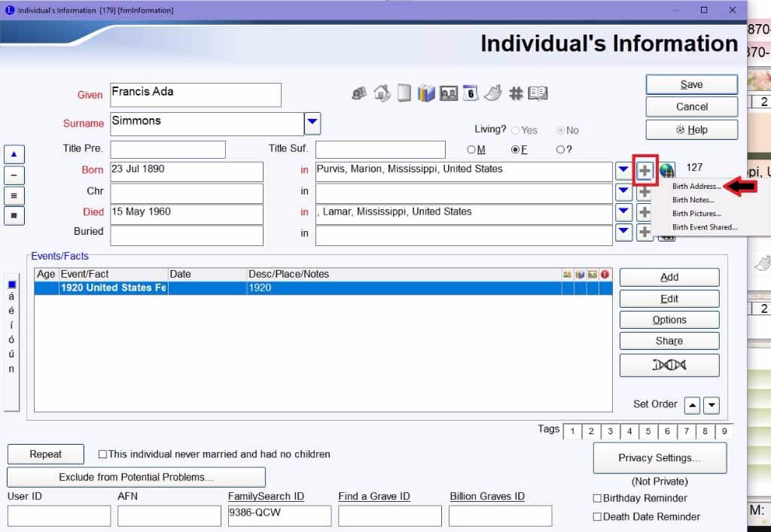This screenshot has width=771, height=532.
Task: Click the Event/Fact column header
Action: [x=114, y=274]
